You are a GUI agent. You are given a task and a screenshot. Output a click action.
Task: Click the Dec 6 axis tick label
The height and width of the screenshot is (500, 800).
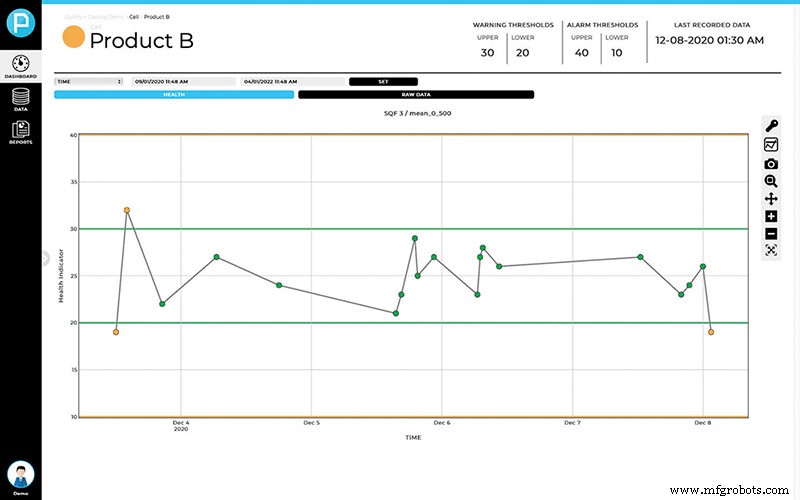coord(442,422)
